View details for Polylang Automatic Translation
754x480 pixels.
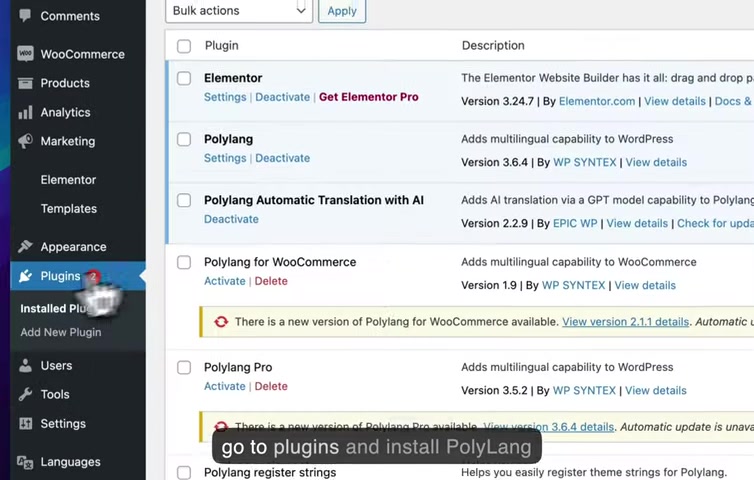click(637, 223)
